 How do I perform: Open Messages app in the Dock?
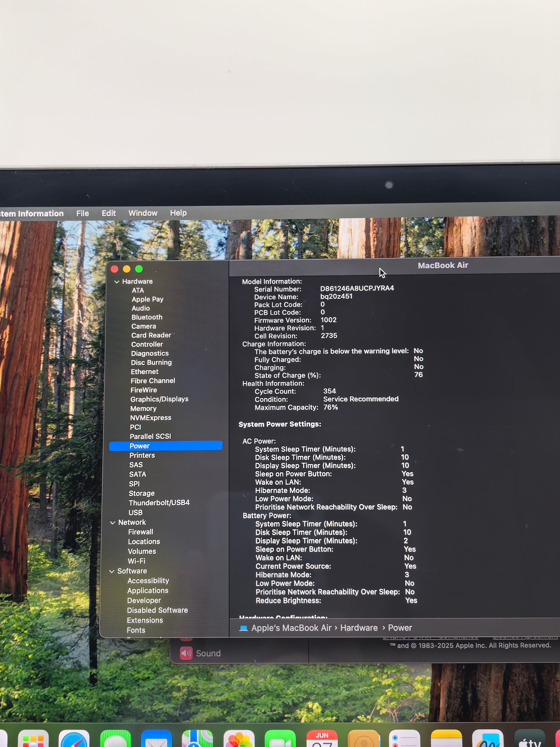pyautogui.click(x=115, y=739)
